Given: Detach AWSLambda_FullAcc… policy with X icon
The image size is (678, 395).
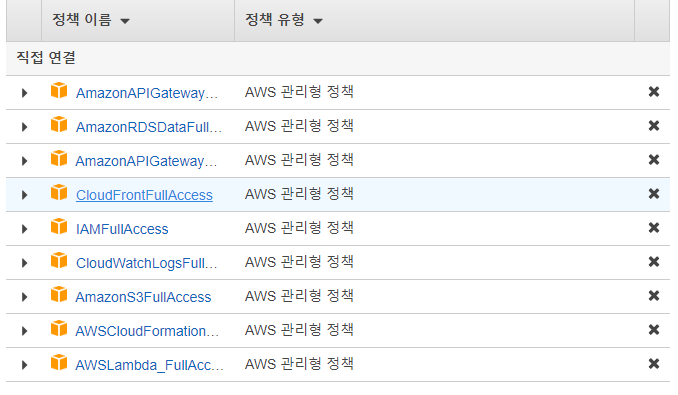Looking at the screenshot, I should tap(654, 364).
